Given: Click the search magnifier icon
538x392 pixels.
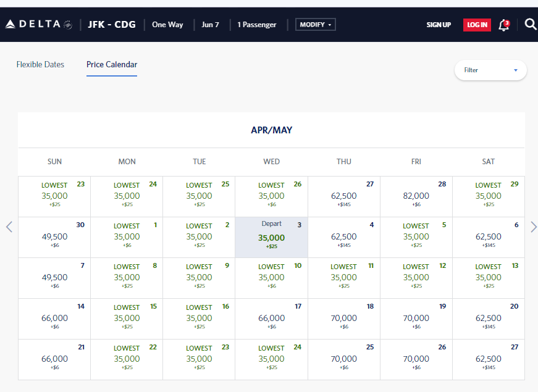Looking at the screenshot, I should tap(530, 25).
